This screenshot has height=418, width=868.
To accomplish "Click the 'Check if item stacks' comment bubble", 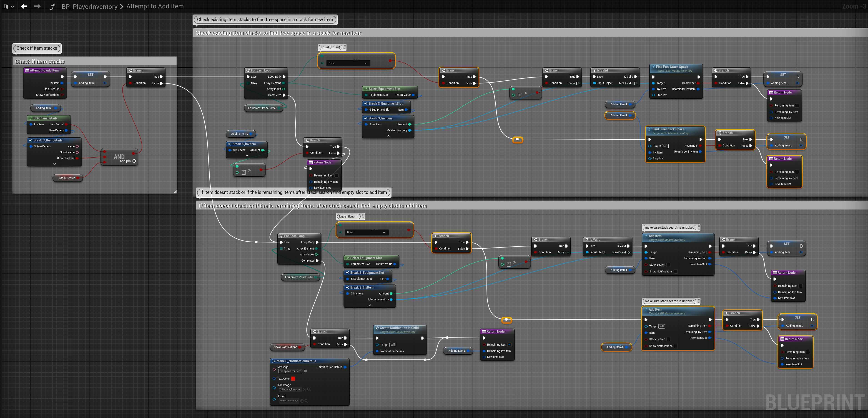I will pyautogui.click(x=37, y=48).
